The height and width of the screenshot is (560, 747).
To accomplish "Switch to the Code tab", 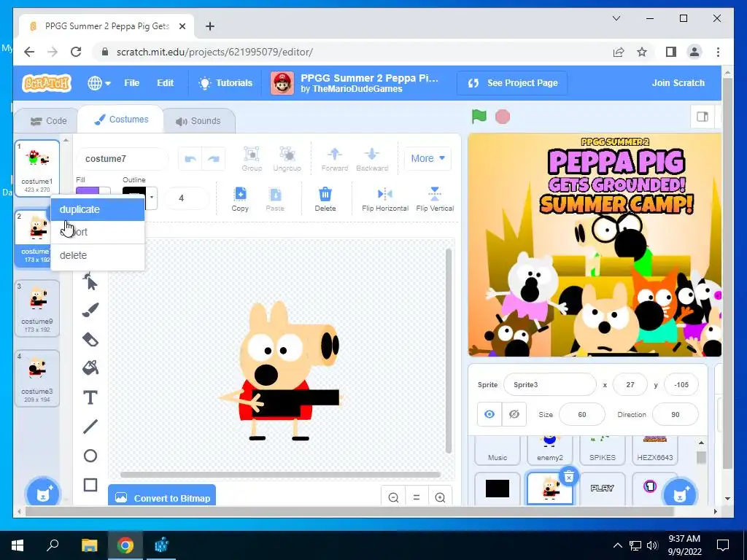I will click(x=49, y=121).
